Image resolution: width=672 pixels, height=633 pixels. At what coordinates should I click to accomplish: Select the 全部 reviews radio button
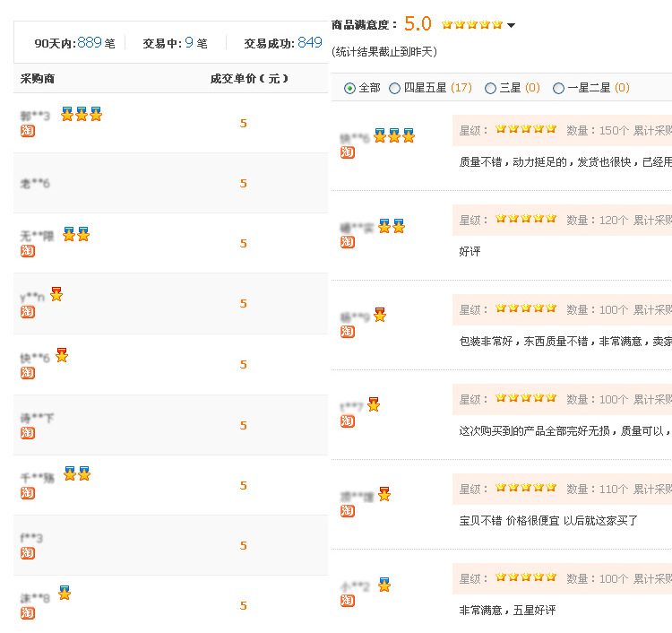click(x=349, y=88)
